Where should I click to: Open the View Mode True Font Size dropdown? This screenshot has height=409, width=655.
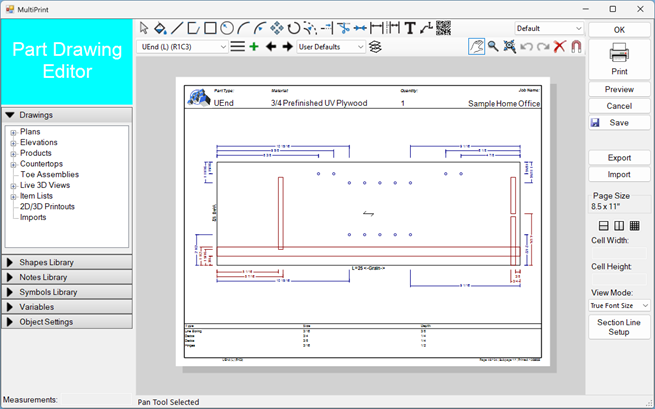pos(619,305)
